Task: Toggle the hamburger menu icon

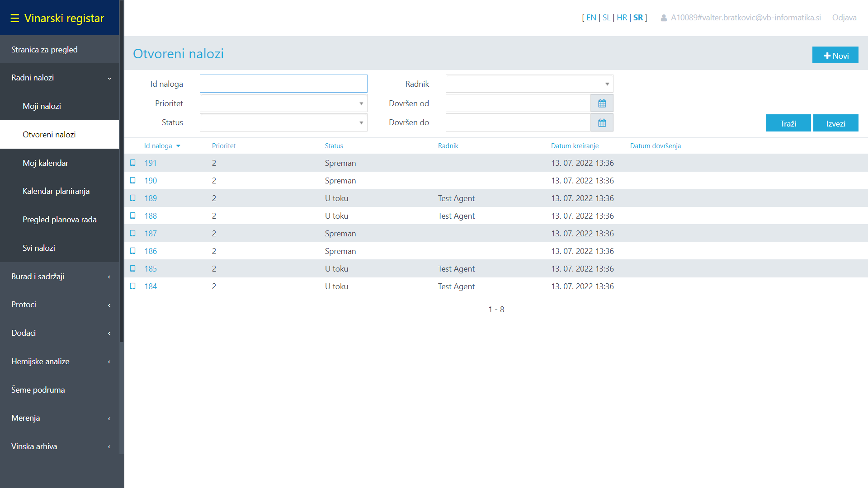Action: tap(15, 18)
